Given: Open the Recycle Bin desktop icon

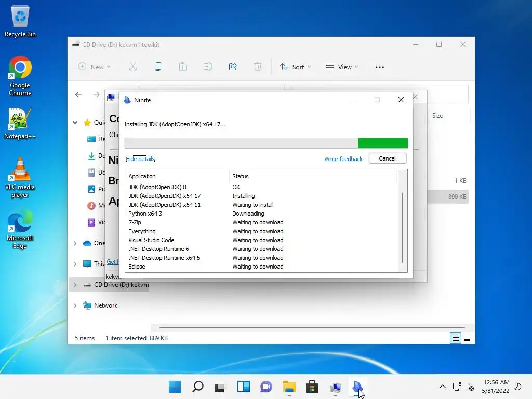Looking at the screenshot, I should [x=20, y=21].
